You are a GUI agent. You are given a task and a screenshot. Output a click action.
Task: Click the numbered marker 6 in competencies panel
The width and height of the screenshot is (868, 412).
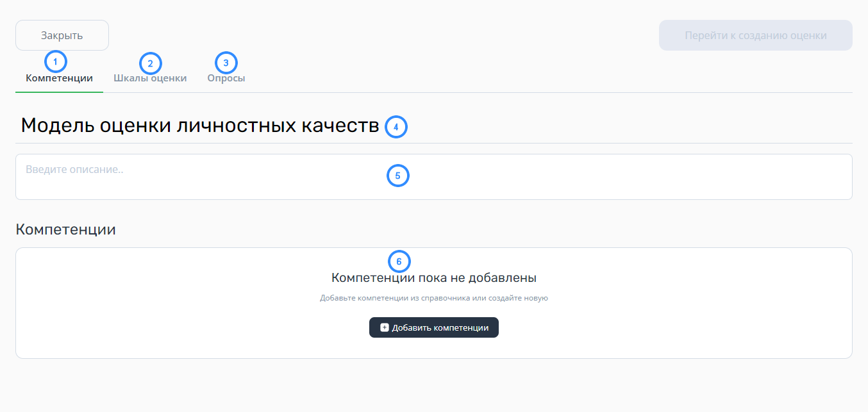pyautogui.click(x=399, y=261)
